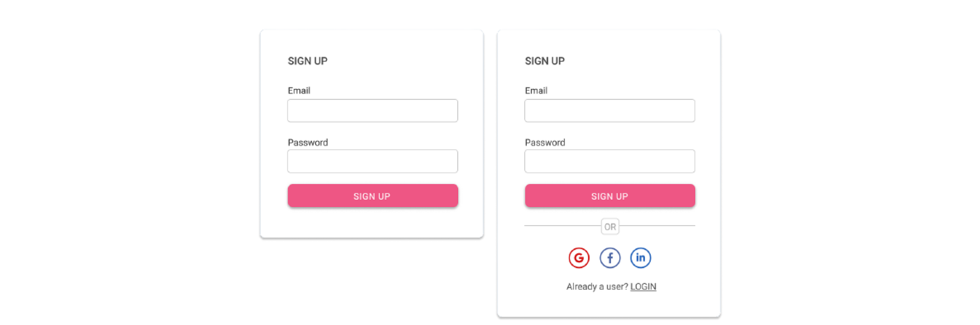The image size is (980, 325).
Task: Choose the Facebook sign-up icon
Action: (610, 258)
